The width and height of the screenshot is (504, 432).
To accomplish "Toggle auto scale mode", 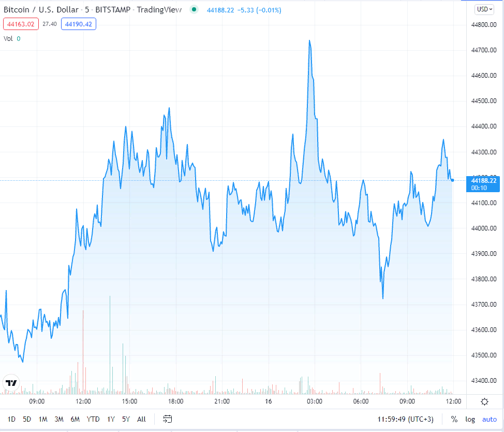I will pos(489,419).
